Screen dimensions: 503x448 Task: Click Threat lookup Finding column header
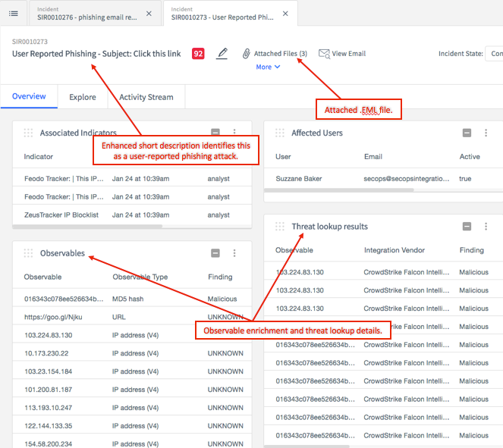point(472,250)
